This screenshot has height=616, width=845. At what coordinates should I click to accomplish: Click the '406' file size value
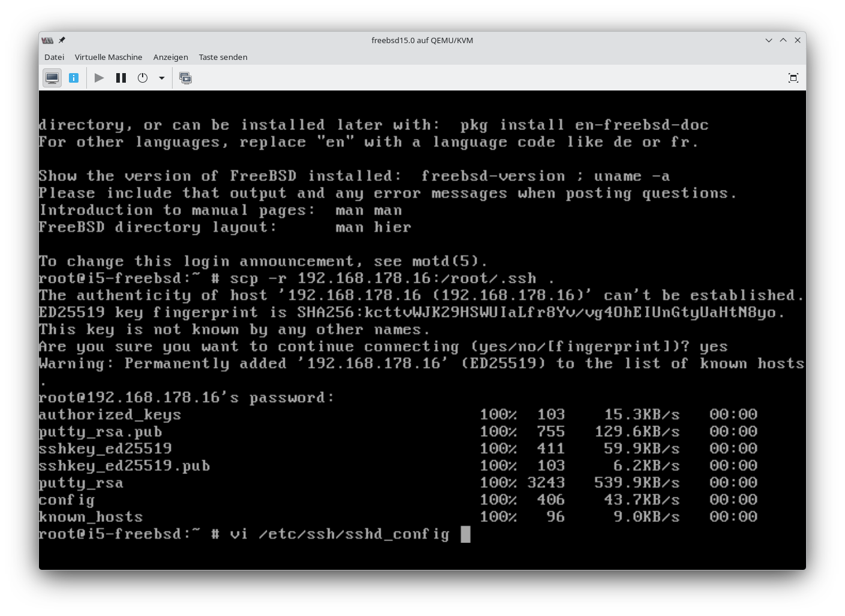click(551, 500)
